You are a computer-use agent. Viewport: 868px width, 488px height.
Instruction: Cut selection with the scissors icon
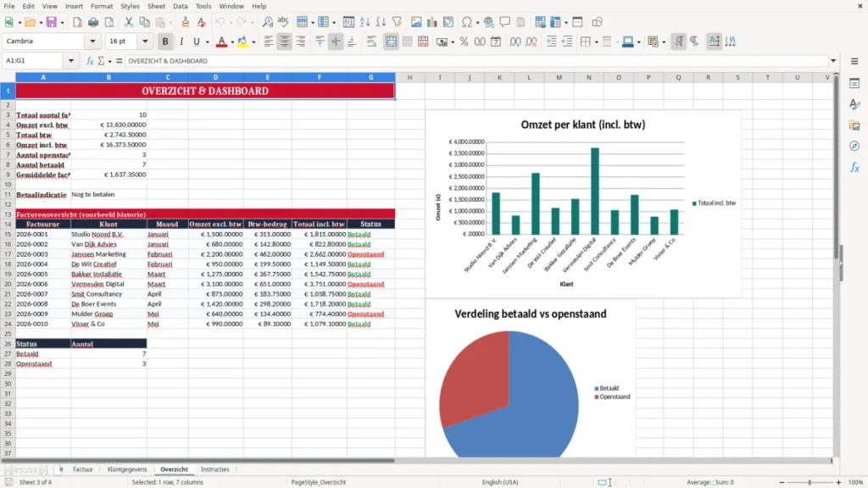[x=129, y=22]
